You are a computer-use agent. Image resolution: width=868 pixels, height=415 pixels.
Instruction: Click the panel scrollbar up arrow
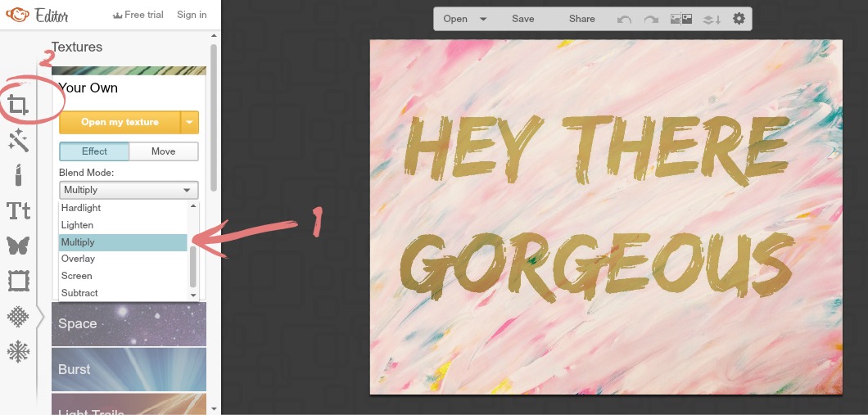tap(215, 37)
